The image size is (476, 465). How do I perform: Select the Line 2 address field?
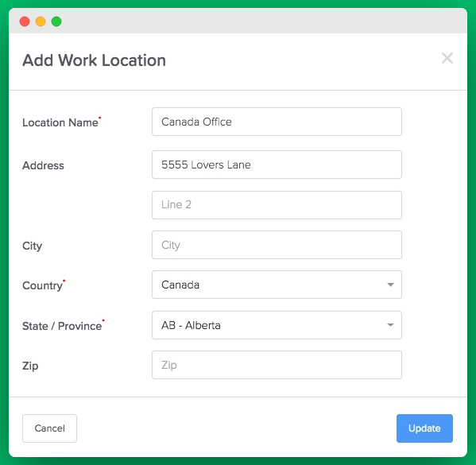click(x=277, y=205)
